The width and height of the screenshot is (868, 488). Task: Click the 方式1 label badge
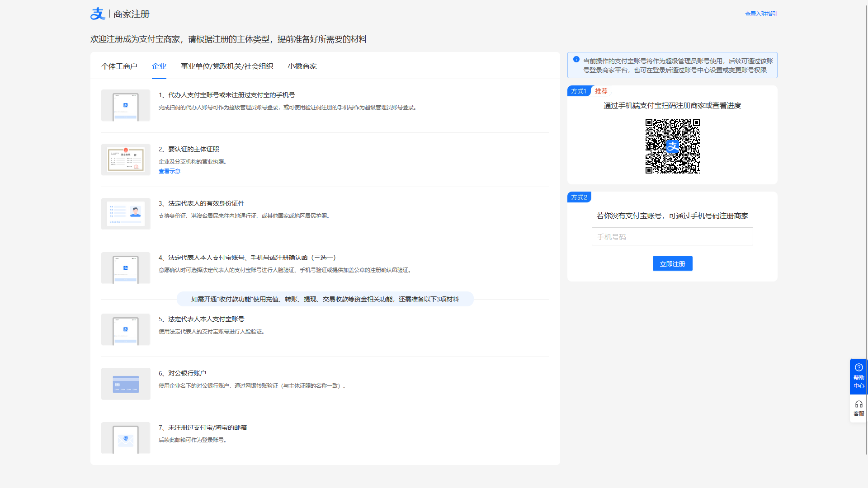pos(579,91)
